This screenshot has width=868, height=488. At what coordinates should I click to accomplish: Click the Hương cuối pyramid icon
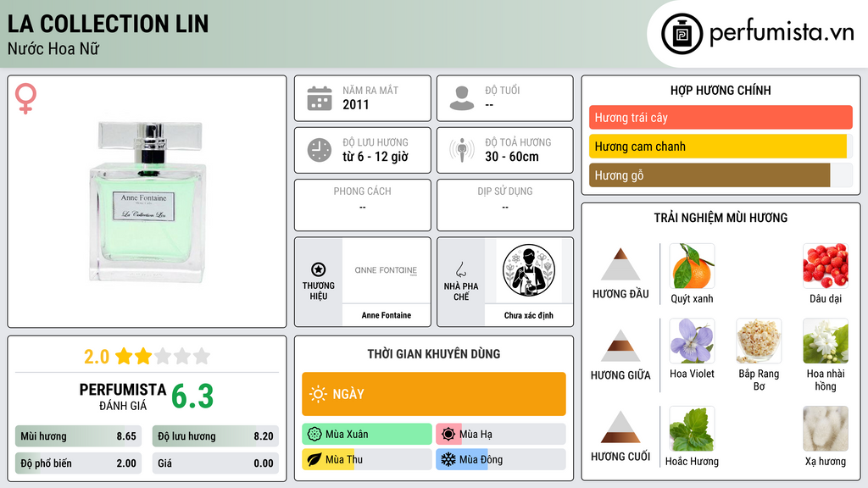(x=620, y=427)
